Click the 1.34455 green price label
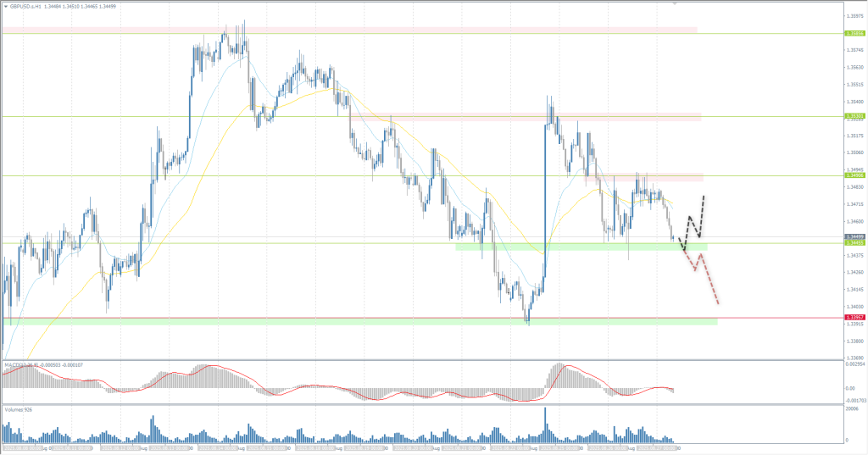Image resolution: width=868 pixels, height=455 pixels. pos(854,243)
